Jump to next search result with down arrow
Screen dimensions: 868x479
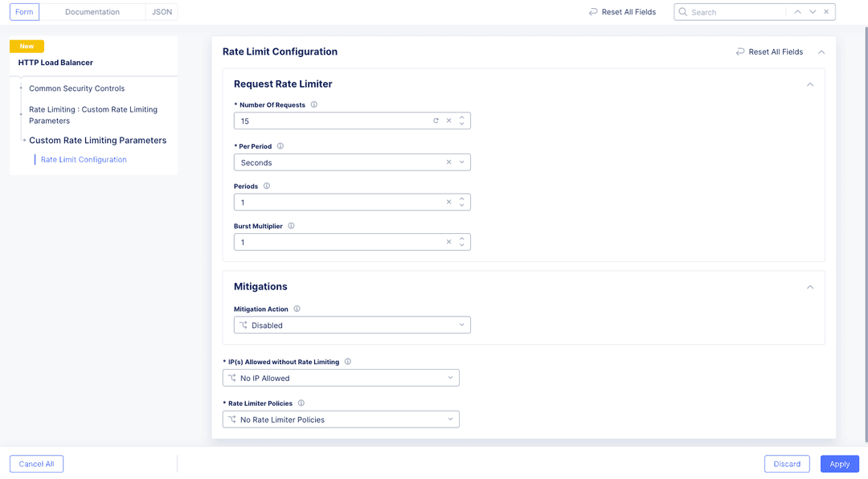812,11
